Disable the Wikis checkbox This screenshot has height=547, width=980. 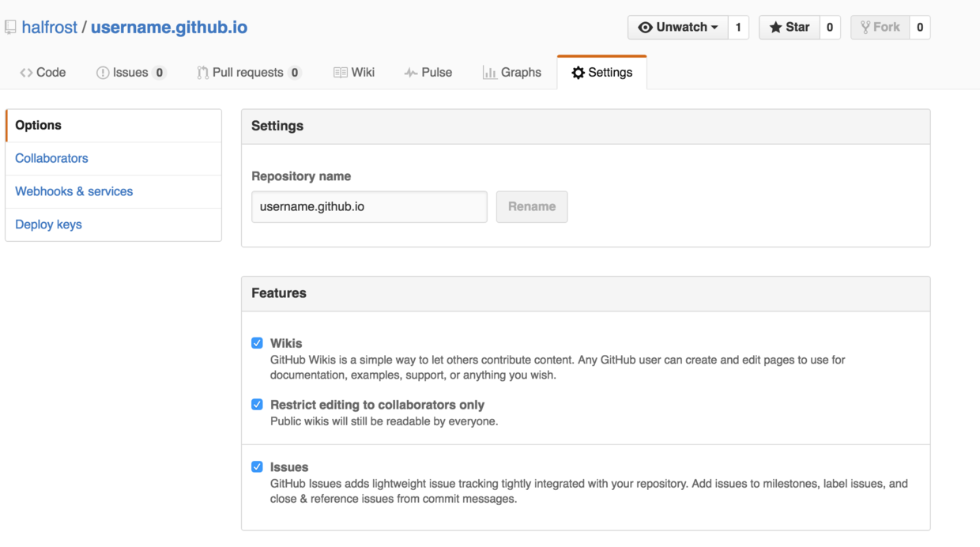tap(257, 343)
